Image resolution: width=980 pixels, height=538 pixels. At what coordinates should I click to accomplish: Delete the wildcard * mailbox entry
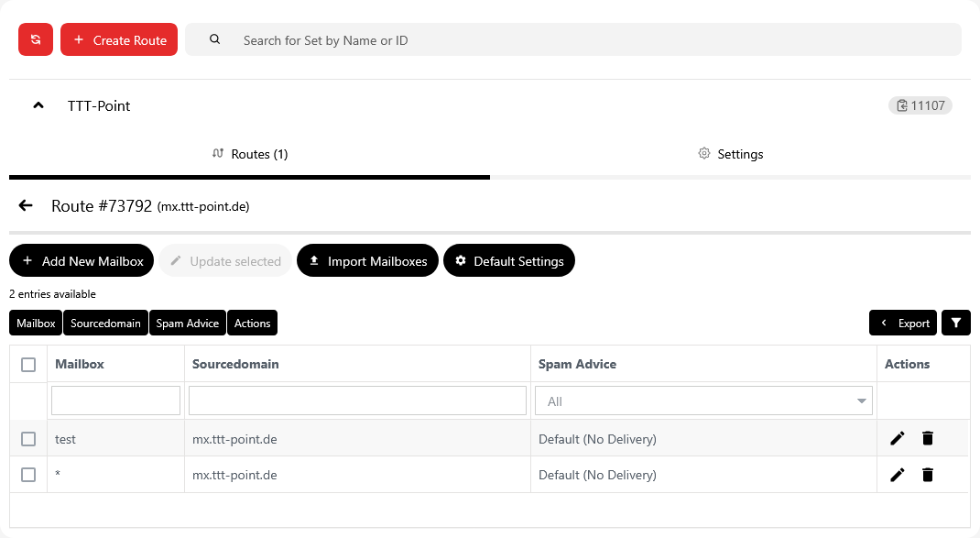coord(928,474)
